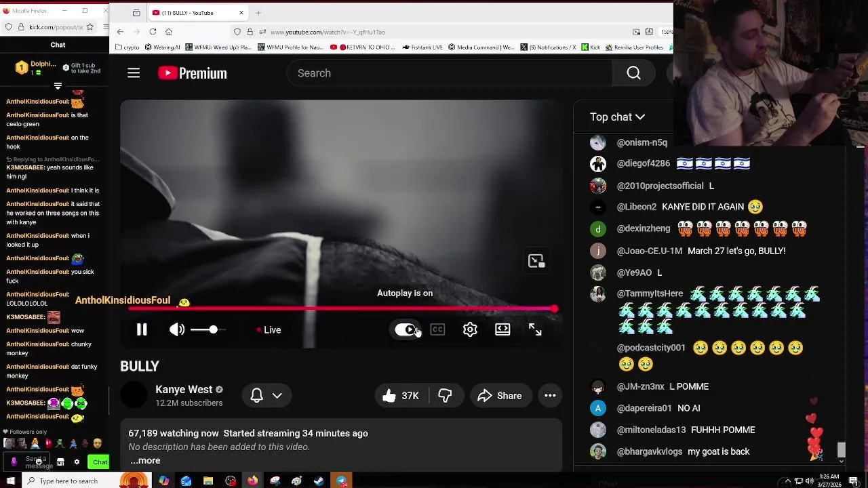Open the Windows notification center
Image resolution: width=868 pixels, height=488 pixels.
(854, 481)
